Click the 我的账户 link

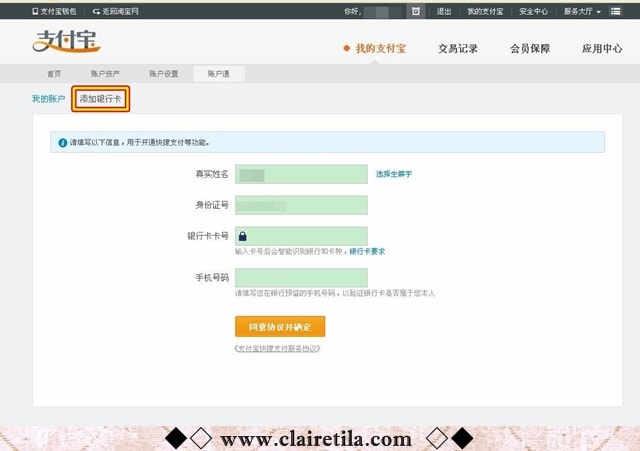48,99
